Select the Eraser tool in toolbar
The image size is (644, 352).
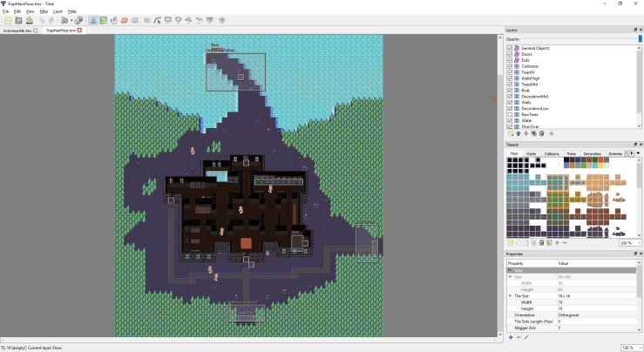point(125,20)
